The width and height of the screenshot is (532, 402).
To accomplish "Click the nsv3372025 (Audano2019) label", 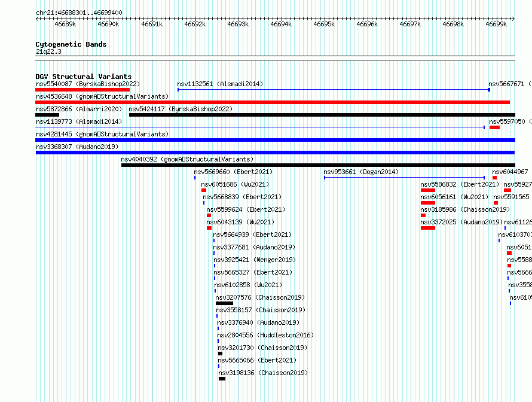I will tap(461, 222).
